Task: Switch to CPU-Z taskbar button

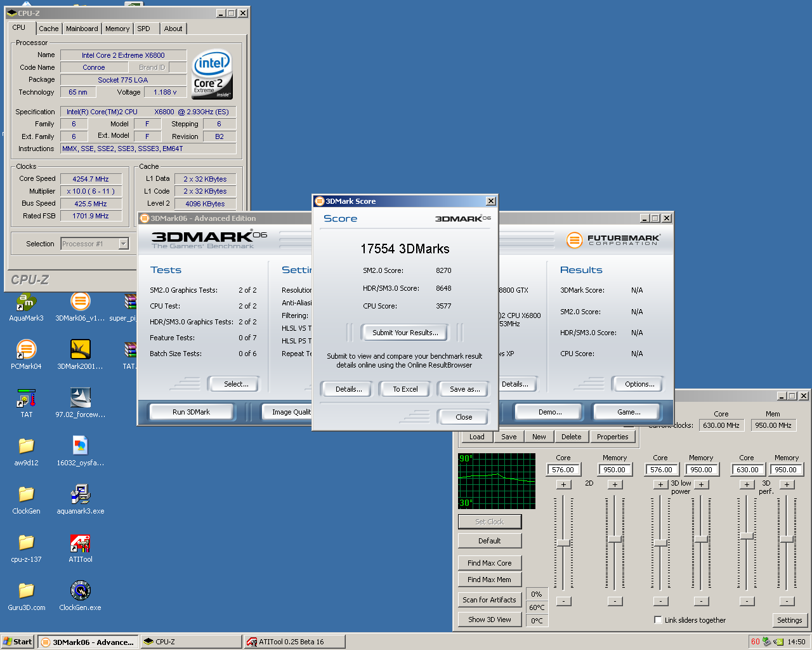Action: pos(191,642)
